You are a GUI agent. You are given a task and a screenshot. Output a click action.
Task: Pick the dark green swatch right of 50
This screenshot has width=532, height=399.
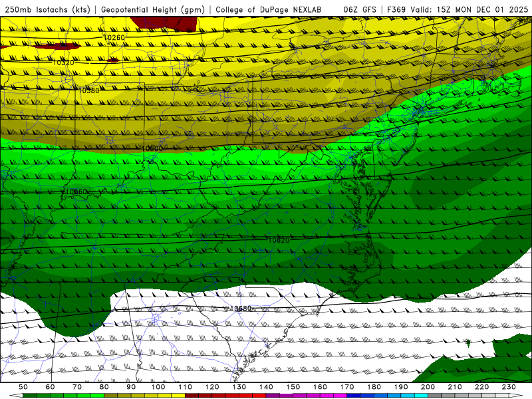(30, 396)
